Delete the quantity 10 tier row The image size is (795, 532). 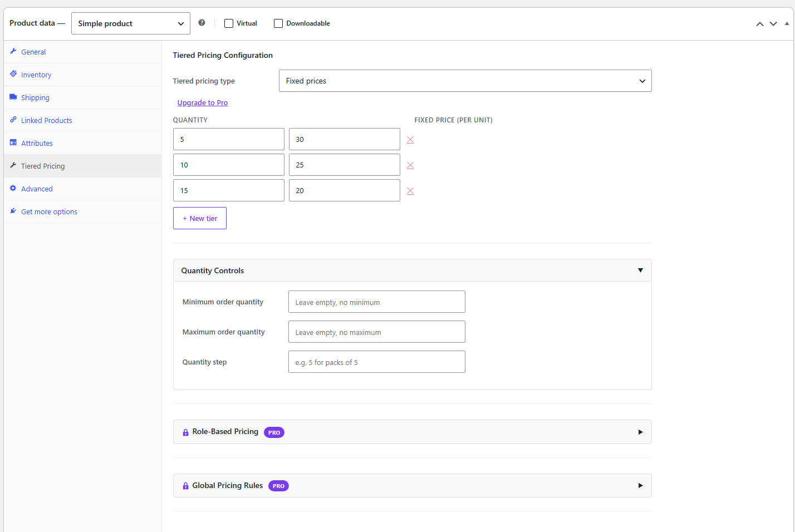(410, 165)
